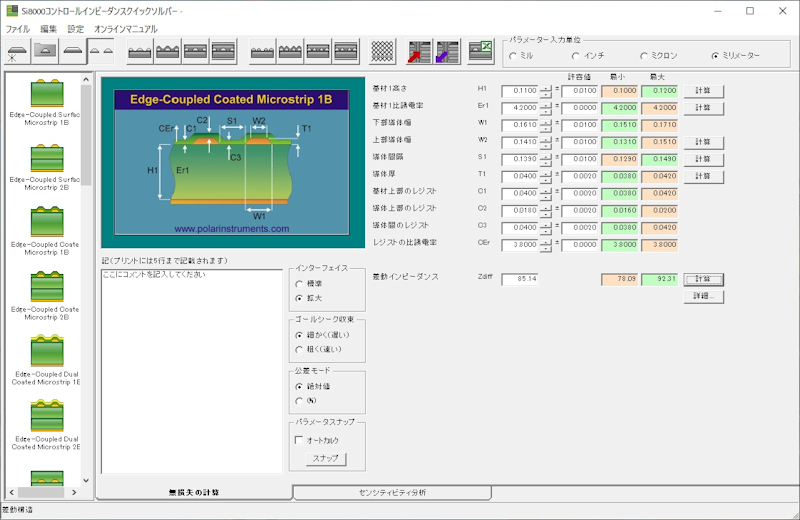Open the 設定 menu
Screen dimensions: 800x520
click(76, 29)
